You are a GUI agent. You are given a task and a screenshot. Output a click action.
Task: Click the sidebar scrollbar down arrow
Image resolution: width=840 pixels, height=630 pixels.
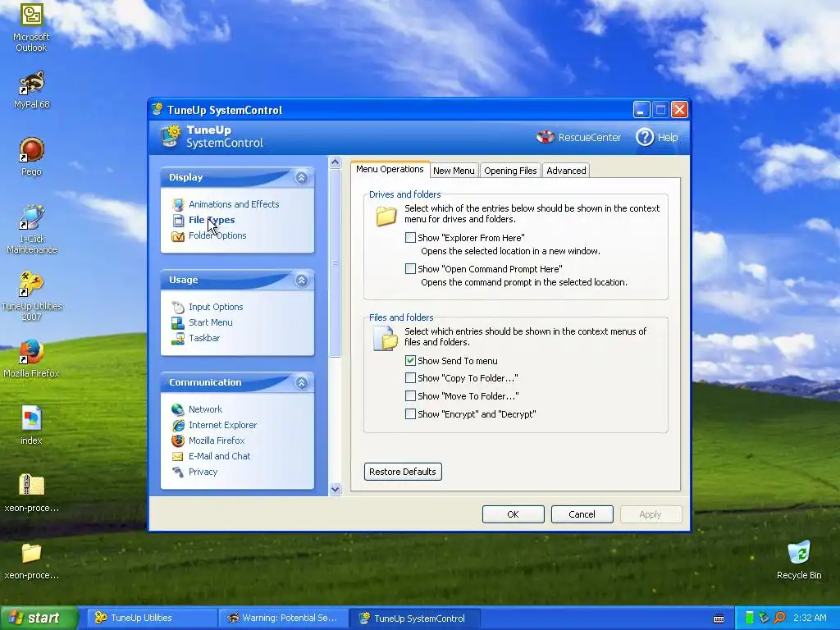click(336, 489)
